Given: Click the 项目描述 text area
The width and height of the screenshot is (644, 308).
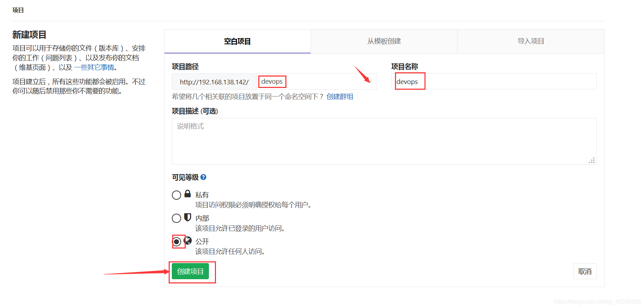Looking at the screenshot, I should click(384, 141).
